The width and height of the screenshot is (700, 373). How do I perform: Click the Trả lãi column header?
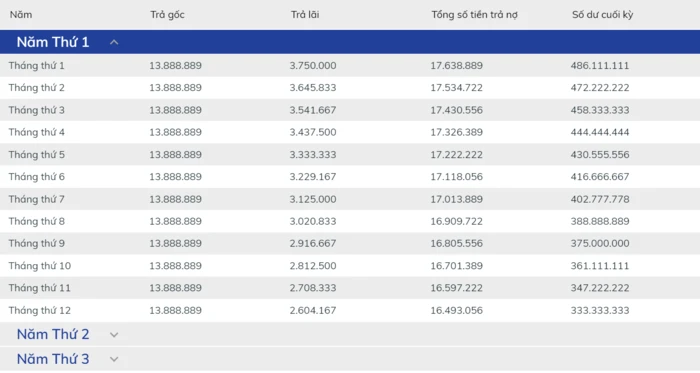coord(305,15)
